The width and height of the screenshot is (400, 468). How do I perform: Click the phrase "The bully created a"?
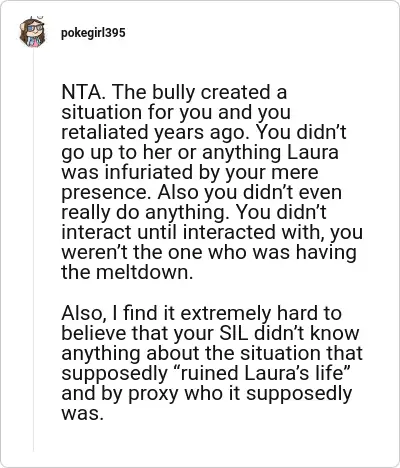click(200, 92)
